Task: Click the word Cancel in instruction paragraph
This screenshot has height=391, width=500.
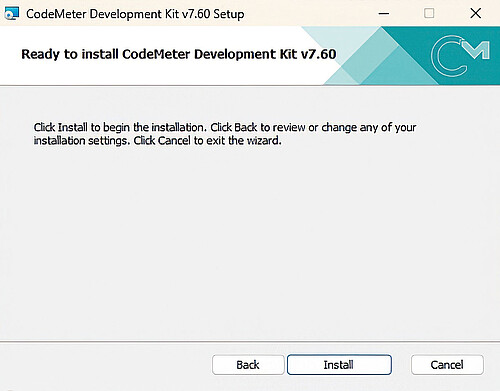Action: pyautogui.click(x=174, y=141)
